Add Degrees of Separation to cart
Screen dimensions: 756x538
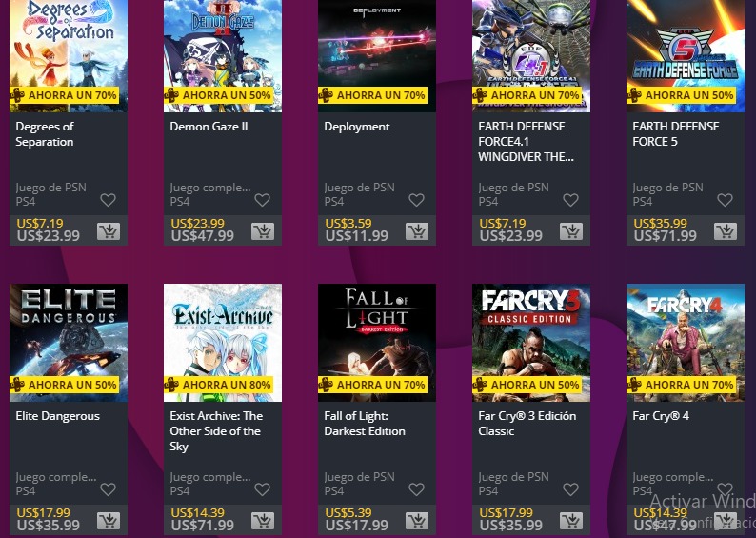tap(109, 231)
